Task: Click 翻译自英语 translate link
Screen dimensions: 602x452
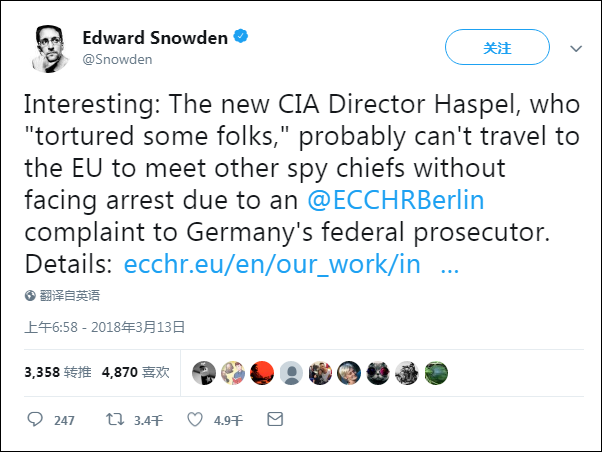Action: coord(69,296)
